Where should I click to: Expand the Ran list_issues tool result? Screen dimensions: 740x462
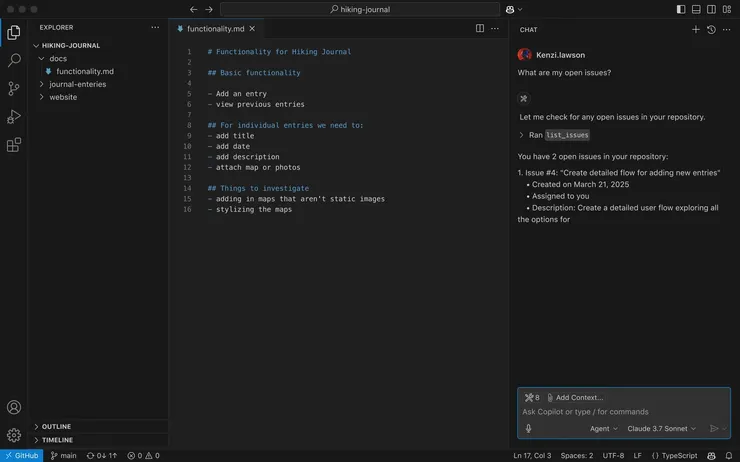pos(521,134)
